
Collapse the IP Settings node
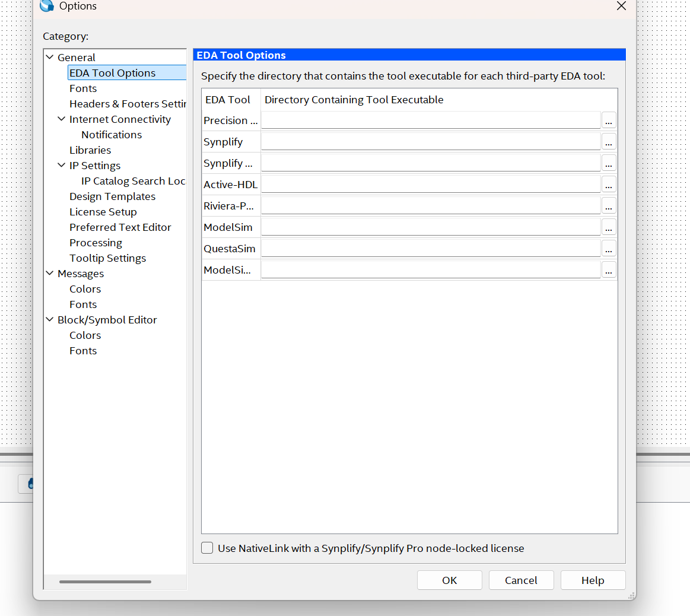pos(62,165)
